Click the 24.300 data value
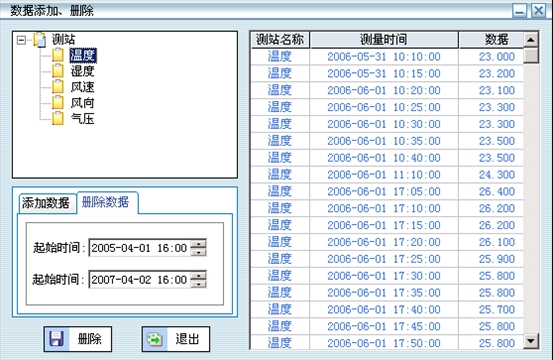Screen dimensions: 553x360 click(x=497, y=175)
